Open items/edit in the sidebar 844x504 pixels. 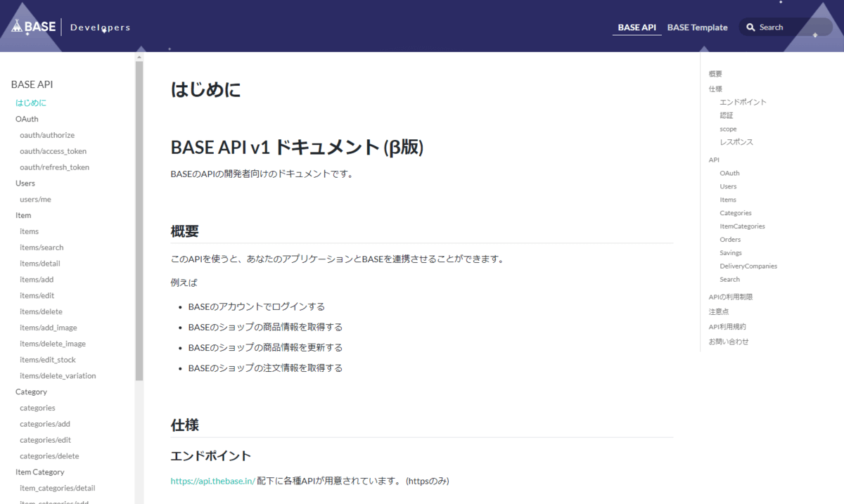click(37, 296)
